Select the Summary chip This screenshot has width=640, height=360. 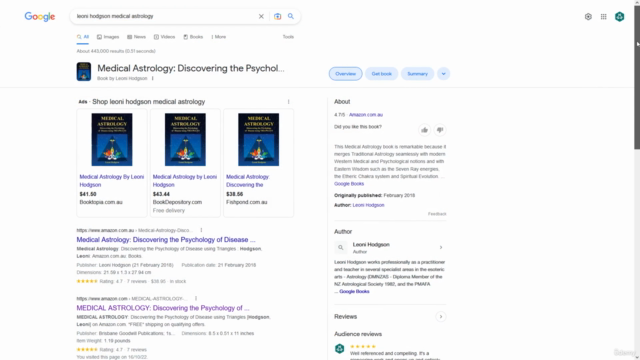pos(417,74)
